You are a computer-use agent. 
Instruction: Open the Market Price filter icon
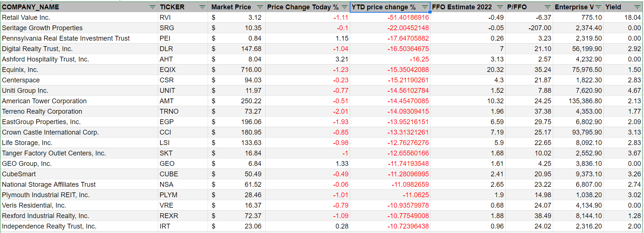tap(260, 7)
